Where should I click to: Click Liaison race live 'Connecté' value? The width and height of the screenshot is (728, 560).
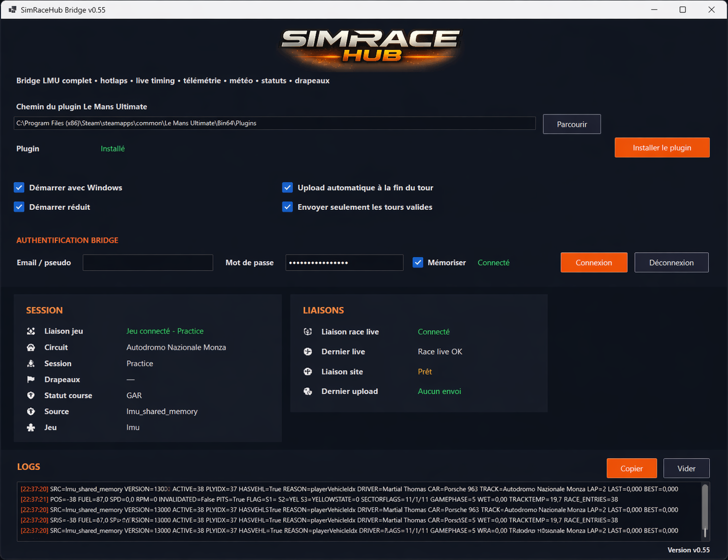[434, 331]
